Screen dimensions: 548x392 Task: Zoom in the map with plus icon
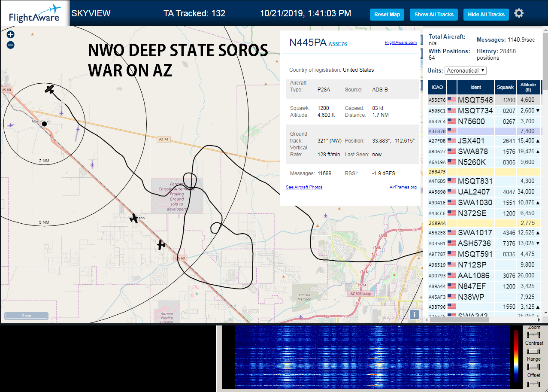coord(11,35)
